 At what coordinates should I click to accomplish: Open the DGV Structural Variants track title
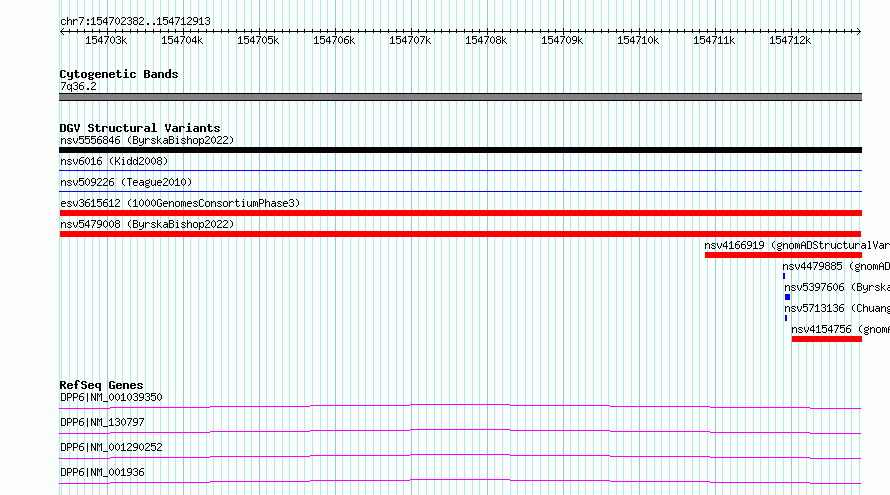140,128
